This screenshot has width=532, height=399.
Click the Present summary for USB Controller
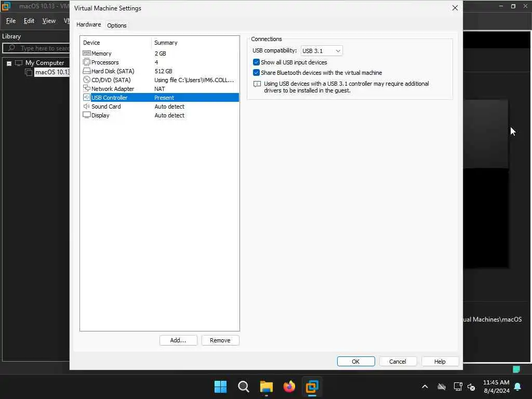[164, 98]
